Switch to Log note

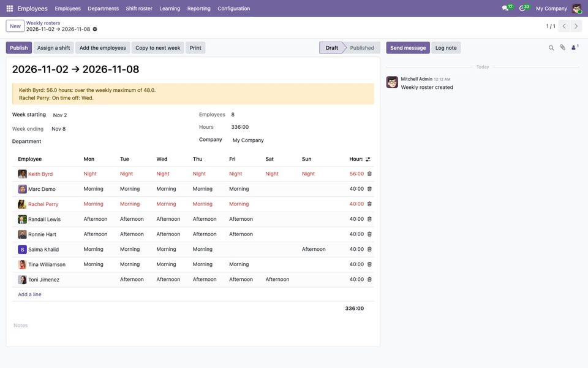[x=446, y=48]
